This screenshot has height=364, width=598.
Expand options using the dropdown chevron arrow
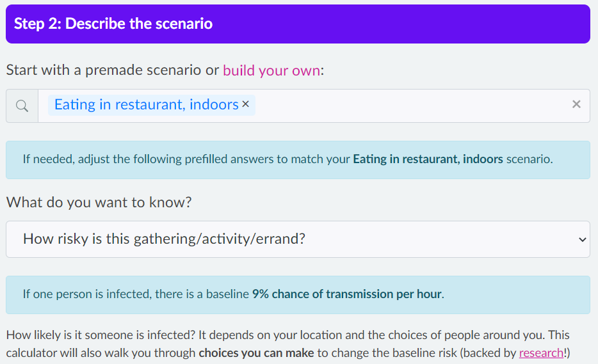(x=582, y=240)
